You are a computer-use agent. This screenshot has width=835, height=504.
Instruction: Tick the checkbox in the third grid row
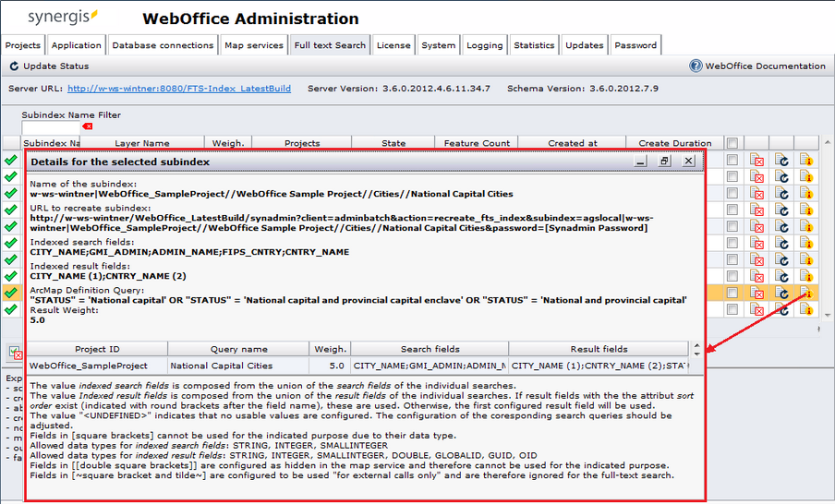[732, 193]
